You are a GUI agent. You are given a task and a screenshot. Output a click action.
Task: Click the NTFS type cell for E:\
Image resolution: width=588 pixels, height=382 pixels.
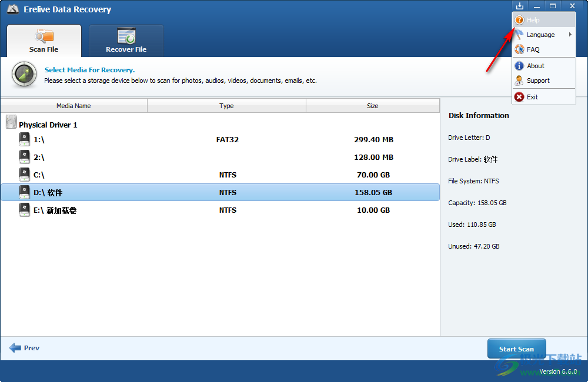[x=228, y=210]
